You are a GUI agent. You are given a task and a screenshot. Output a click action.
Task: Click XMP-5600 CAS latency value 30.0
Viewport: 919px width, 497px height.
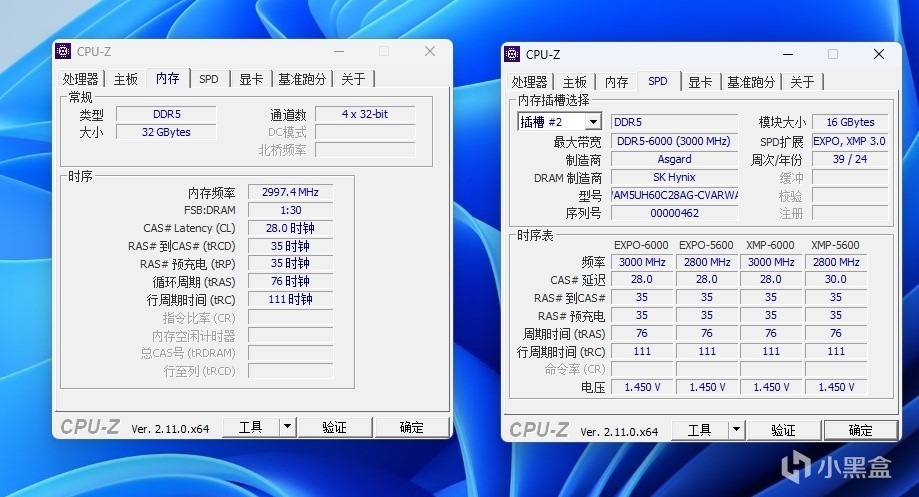click(835, 280)
